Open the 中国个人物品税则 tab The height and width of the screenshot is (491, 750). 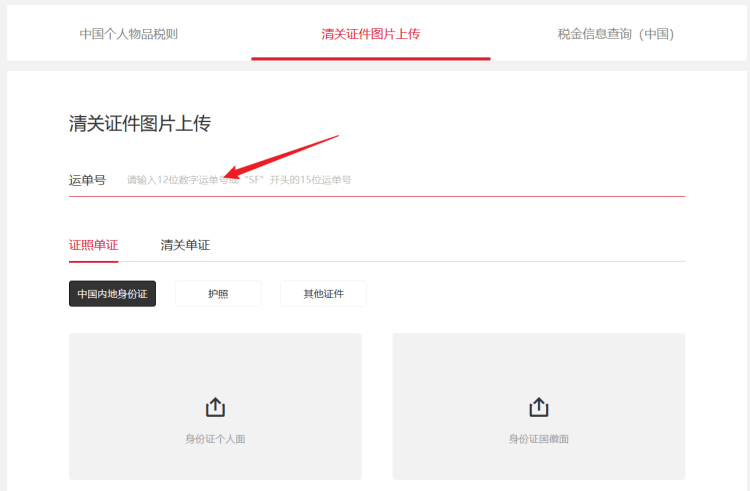point(129,34)
